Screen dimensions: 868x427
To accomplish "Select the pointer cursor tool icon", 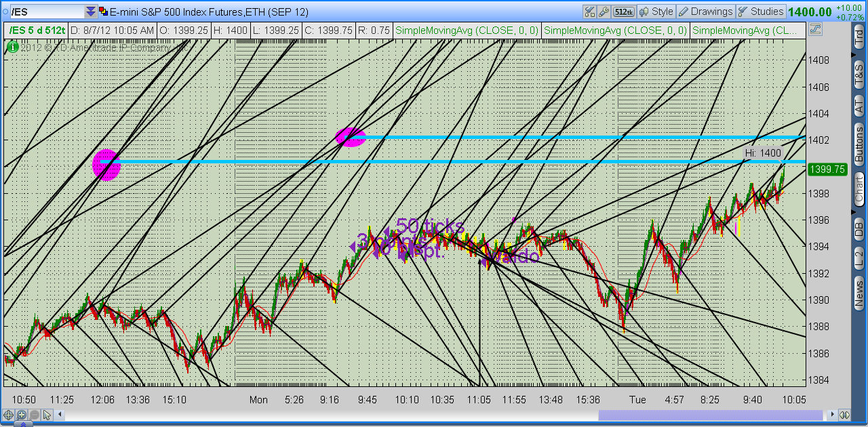I will 47,415.
